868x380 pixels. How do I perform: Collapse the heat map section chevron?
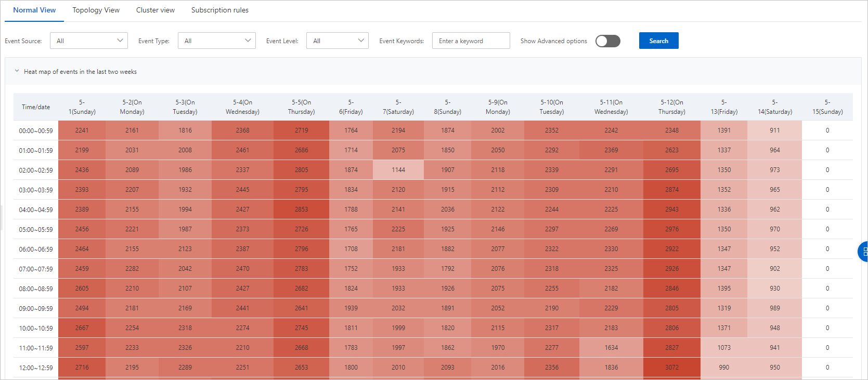(17, 71)
